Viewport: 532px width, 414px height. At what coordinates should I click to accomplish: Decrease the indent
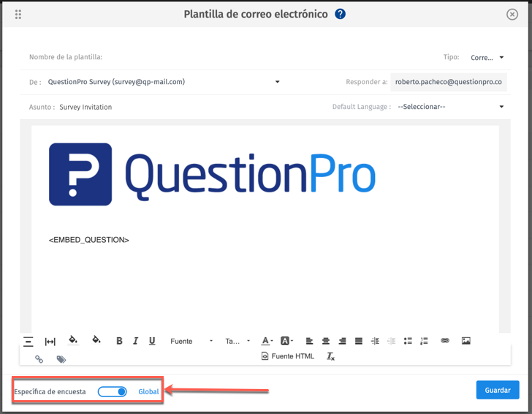coord(392,341)
